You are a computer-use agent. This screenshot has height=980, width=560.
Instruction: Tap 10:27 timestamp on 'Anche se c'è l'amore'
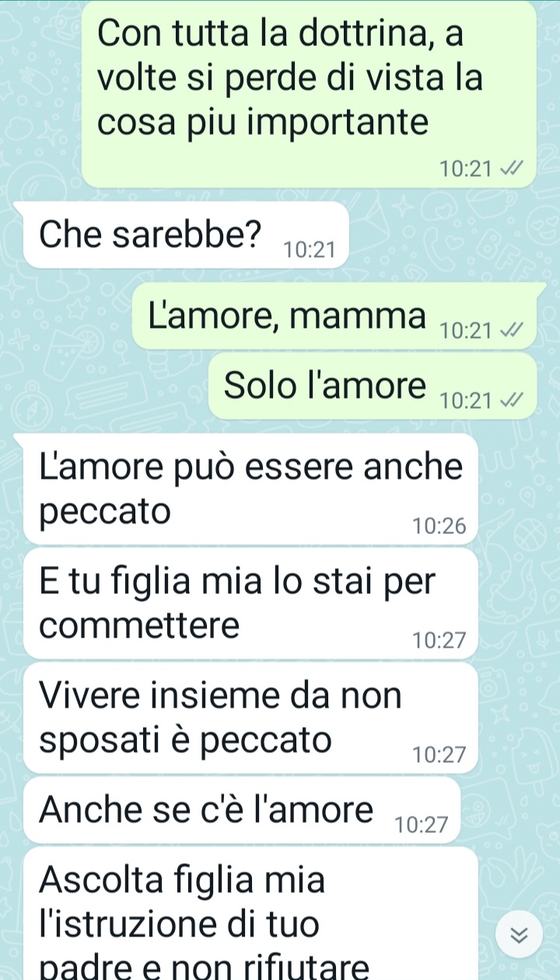(422, 825)
